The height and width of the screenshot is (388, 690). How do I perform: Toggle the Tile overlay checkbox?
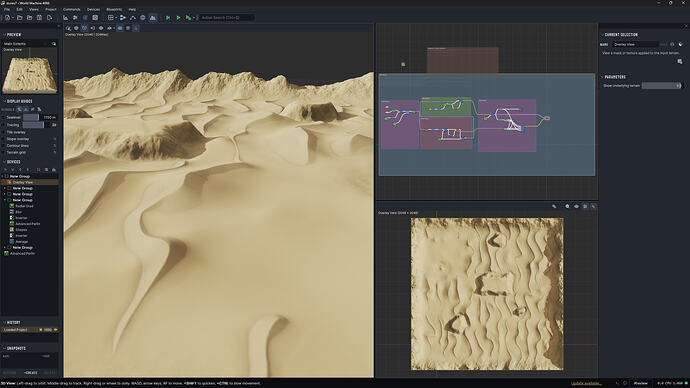point(4,132)
